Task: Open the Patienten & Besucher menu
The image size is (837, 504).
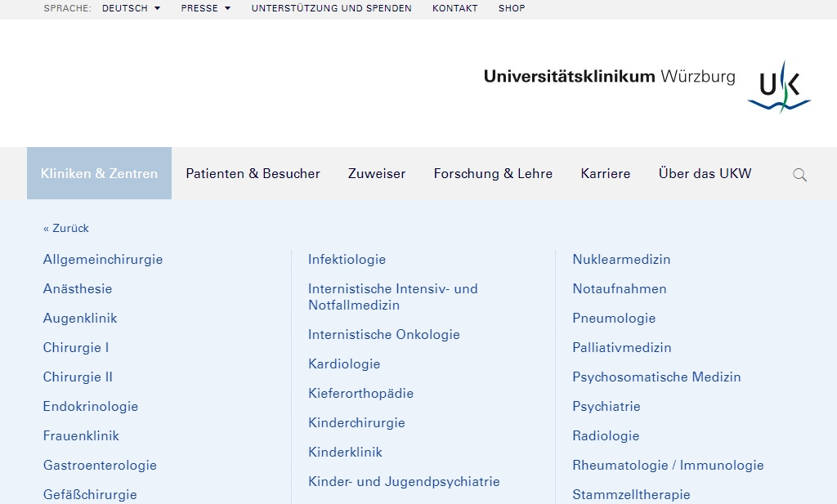Action: 253,173
